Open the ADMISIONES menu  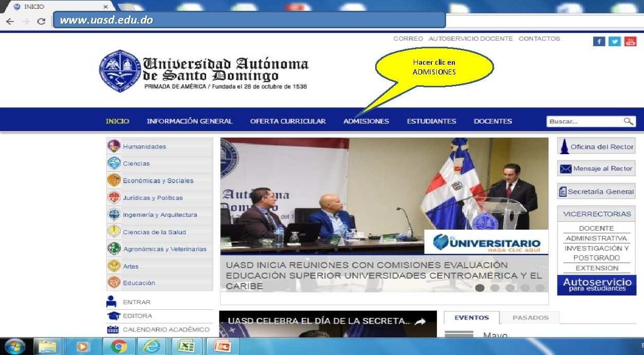[366, 121]
